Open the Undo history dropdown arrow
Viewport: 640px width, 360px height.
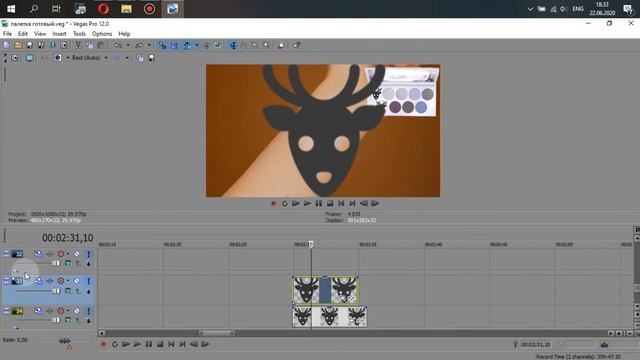[128, 45]
